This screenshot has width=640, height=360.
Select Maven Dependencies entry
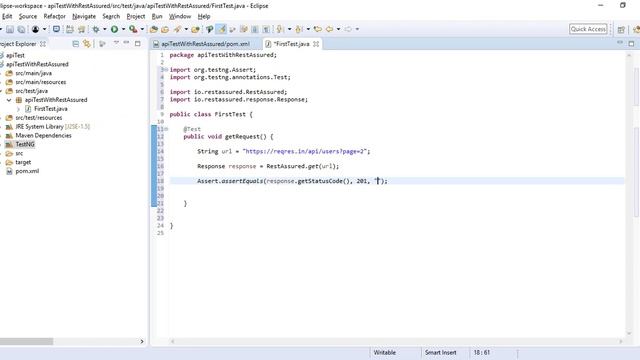click(43, 136)
